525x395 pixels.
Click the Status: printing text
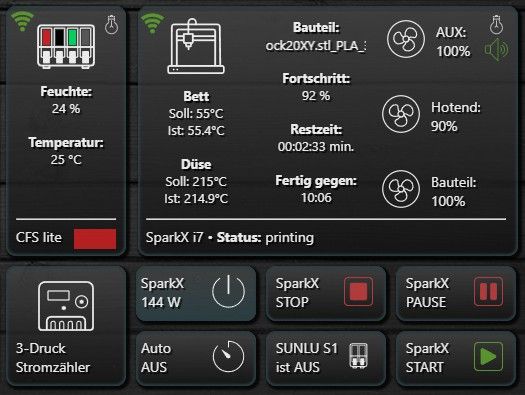pyautogui.click(x=265, y=238)
